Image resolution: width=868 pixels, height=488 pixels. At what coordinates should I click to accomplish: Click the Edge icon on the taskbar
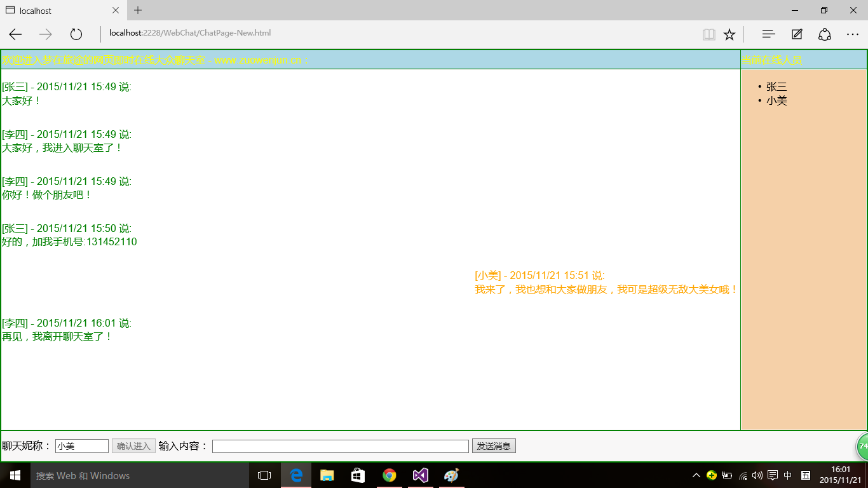point(296,475)
